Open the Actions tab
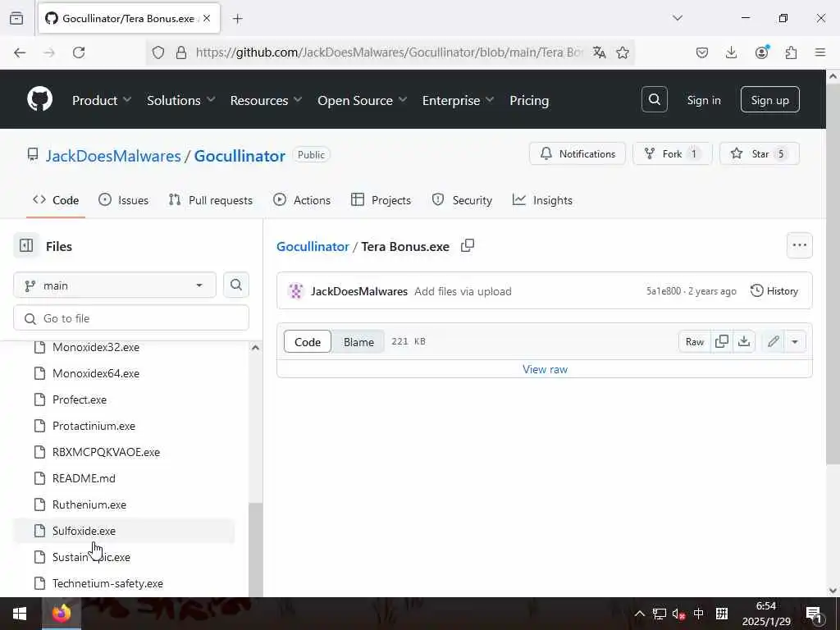 [x=302, y=200]
